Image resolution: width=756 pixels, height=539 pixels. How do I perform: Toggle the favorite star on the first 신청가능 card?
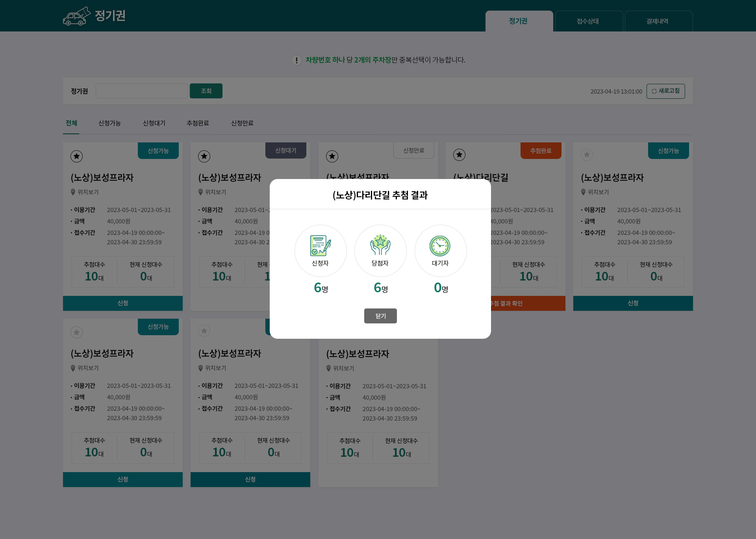pos(76,156)
